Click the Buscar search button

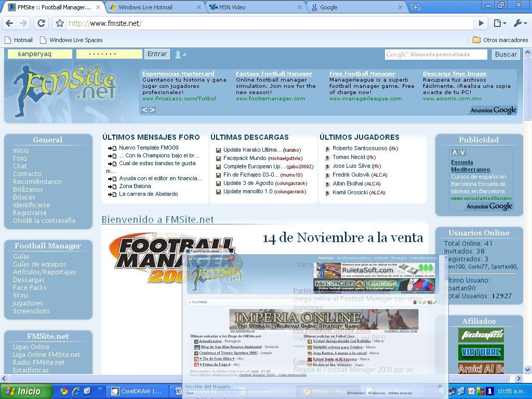point(506,54)
